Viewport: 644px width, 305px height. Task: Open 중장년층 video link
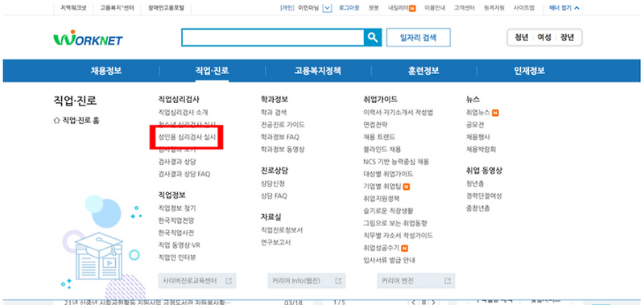[477, 208]
